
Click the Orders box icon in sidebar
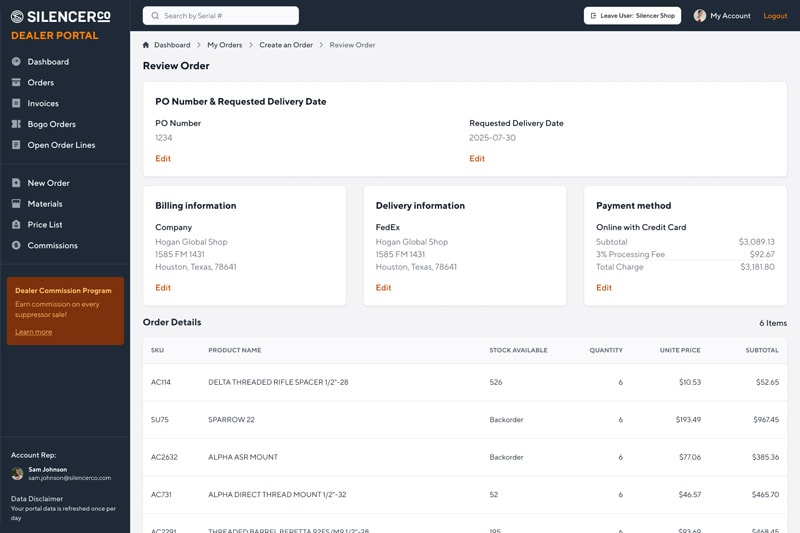(16, 83)
